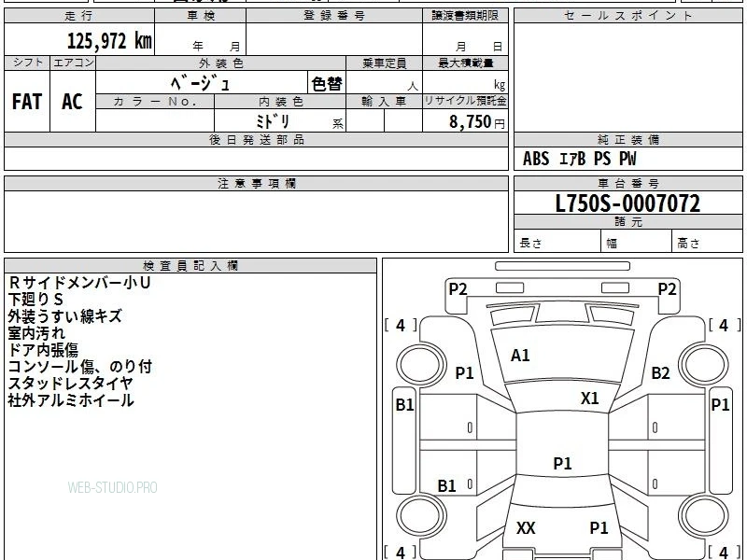Click the A1 mark on the hood
Image resolution: width=747 pixels, height=560 pixels.
click(520, 356)
